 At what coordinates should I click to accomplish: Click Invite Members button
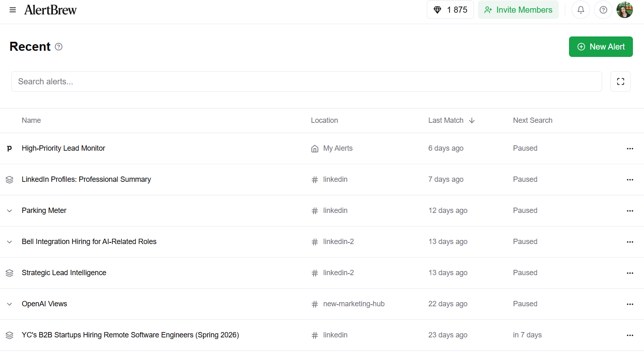518,10
